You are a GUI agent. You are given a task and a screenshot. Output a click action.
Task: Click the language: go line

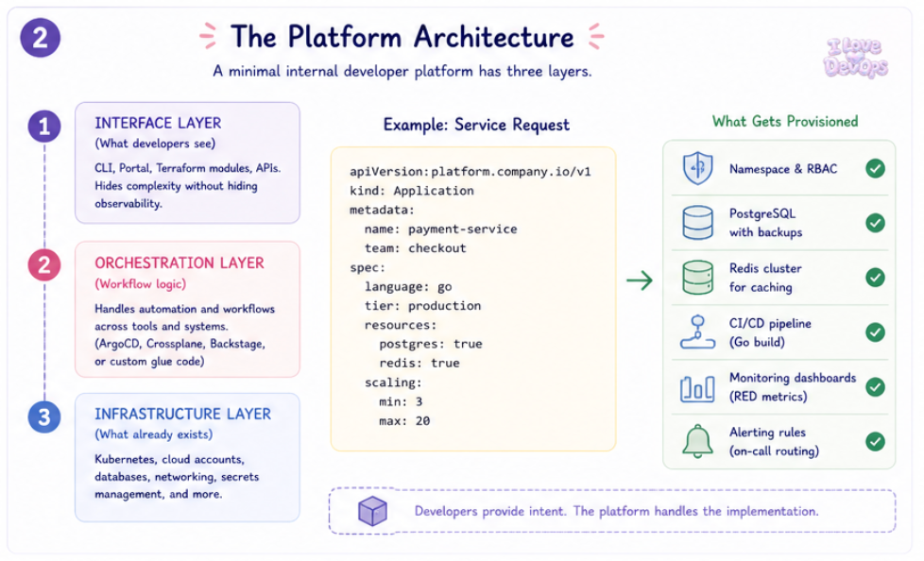[x=408, y=287]
